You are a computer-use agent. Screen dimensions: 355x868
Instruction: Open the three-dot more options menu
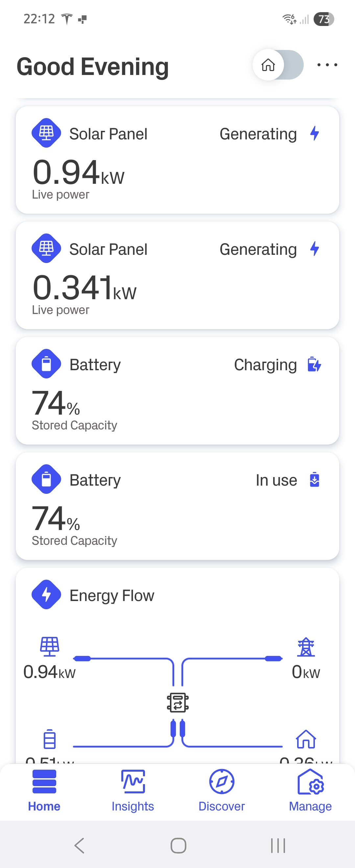click(x=327, y=65)
